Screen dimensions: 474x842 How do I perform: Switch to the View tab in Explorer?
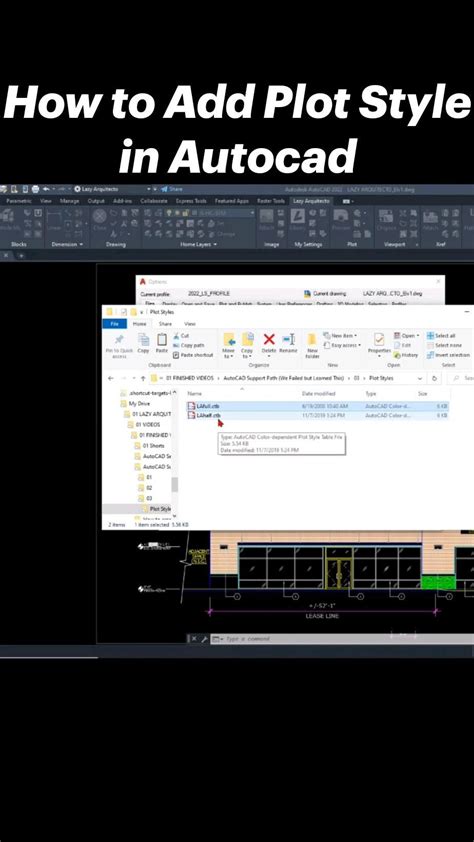click(x=190, y=324)
